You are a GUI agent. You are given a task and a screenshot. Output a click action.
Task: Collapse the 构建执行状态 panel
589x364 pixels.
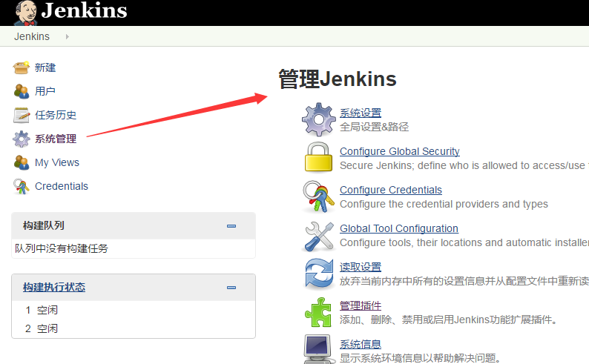point(231,288)
